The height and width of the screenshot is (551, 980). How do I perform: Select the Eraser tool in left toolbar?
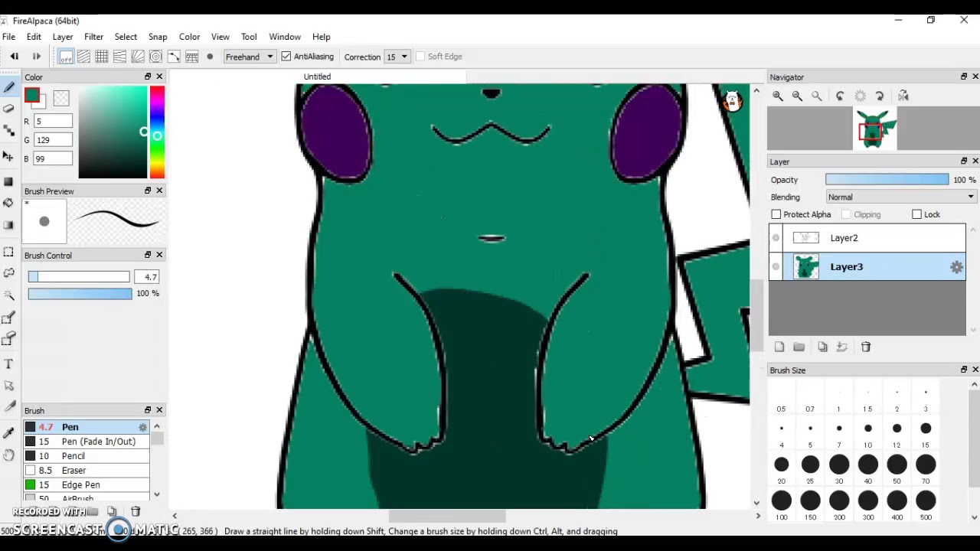(x=8, y=109)
